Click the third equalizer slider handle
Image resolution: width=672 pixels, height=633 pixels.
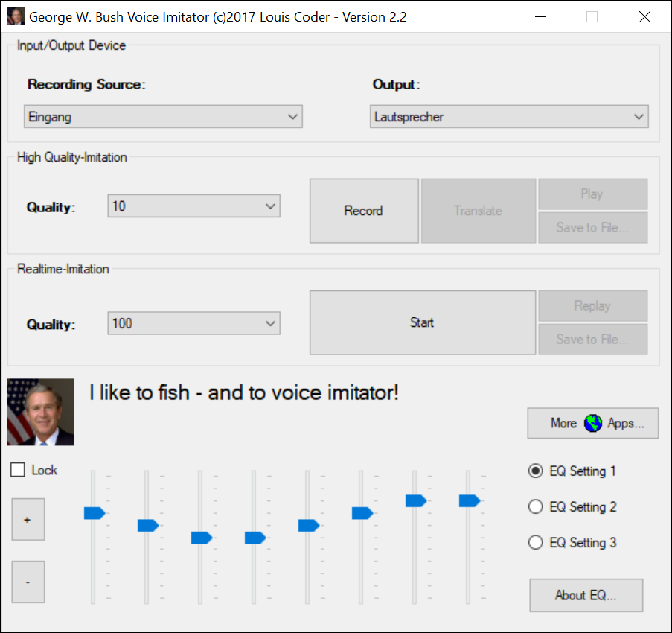point(201,538)
